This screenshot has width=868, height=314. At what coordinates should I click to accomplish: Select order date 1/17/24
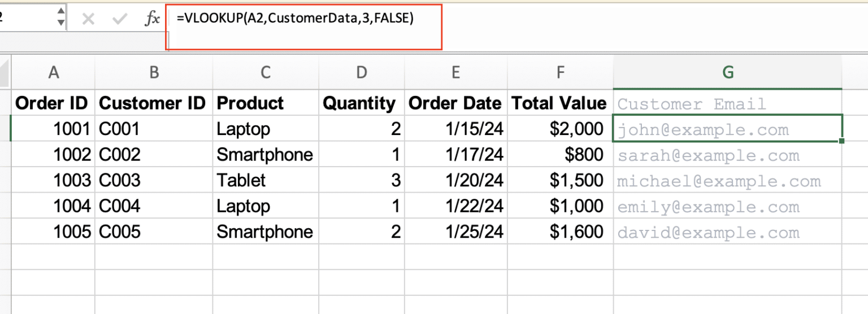coord(455,154)
